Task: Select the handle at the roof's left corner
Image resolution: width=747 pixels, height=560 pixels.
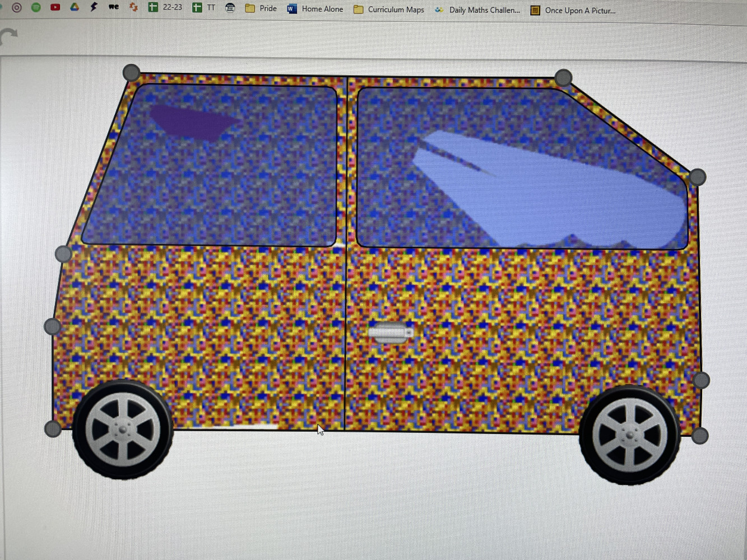Action: (131, 72)
